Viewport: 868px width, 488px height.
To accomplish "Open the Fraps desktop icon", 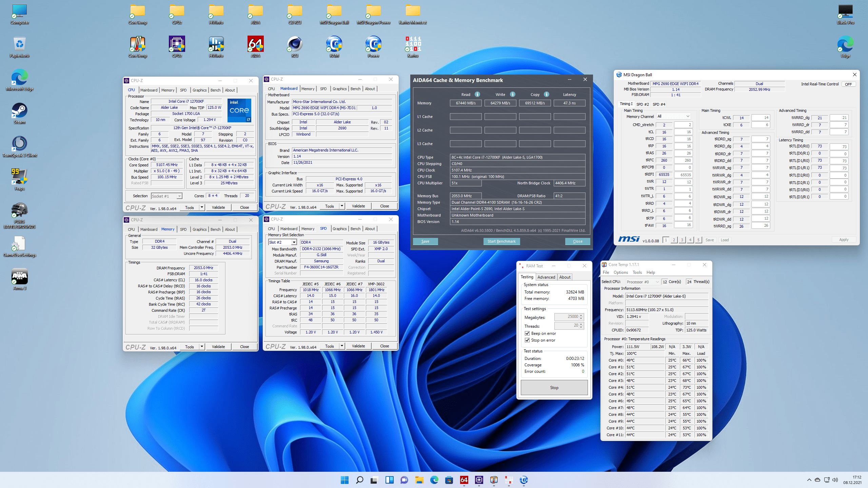I will (19, 177).
